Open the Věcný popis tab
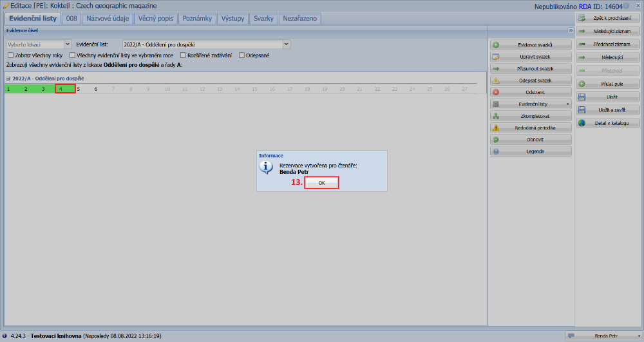644x342 pixels. [156, 19]
